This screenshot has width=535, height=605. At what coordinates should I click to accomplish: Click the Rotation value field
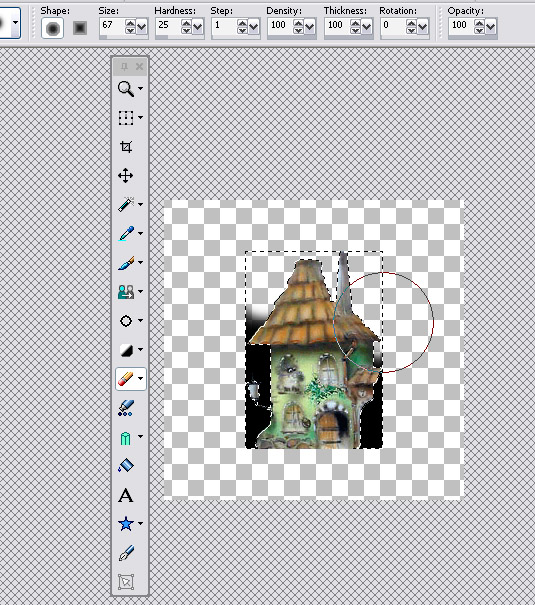(393, 25)
